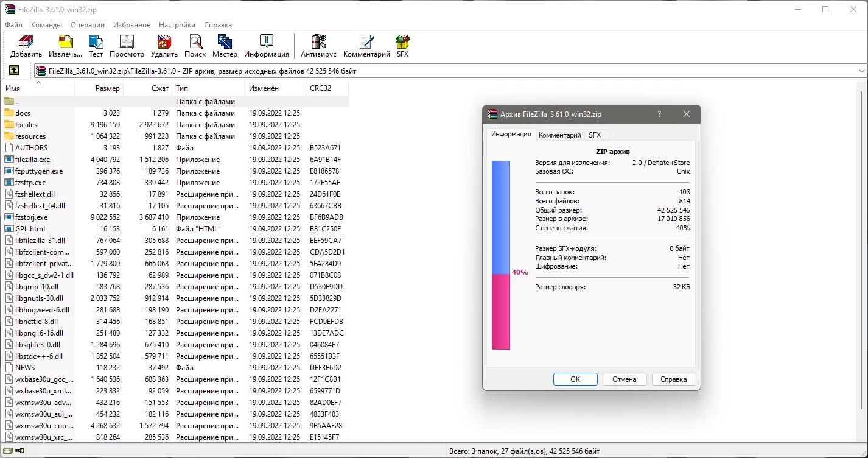868x458 pixels.
Task: Select the fzstorj.exe file icon
Action: 9,217
